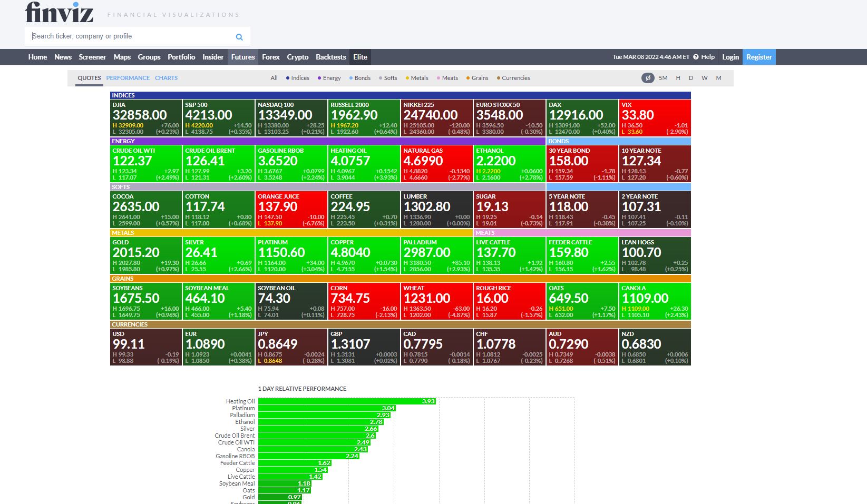Image resolution: width=867 pixels, height=504 pixels.
Task: Open the DJIA futures tile
Action: tap(145, 118)
